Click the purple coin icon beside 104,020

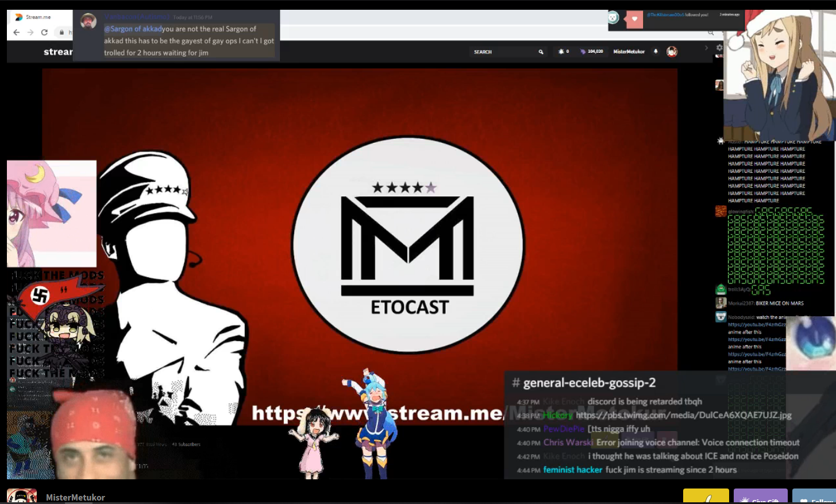coord(583,52)
